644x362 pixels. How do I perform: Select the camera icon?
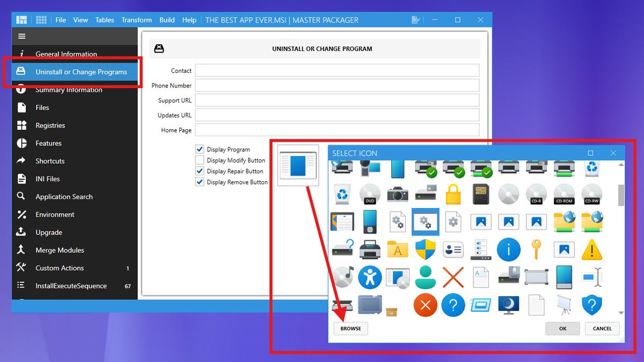coord(398,195)
